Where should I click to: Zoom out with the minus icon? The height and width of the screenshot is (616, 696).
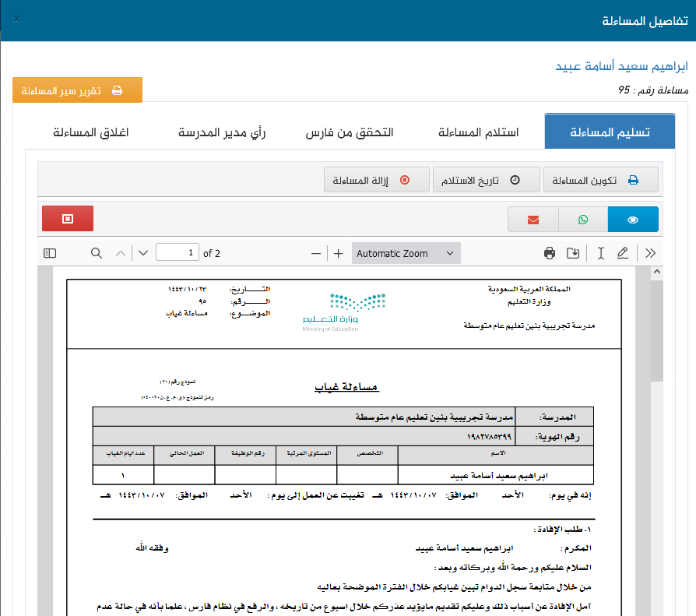pos(316,253)
